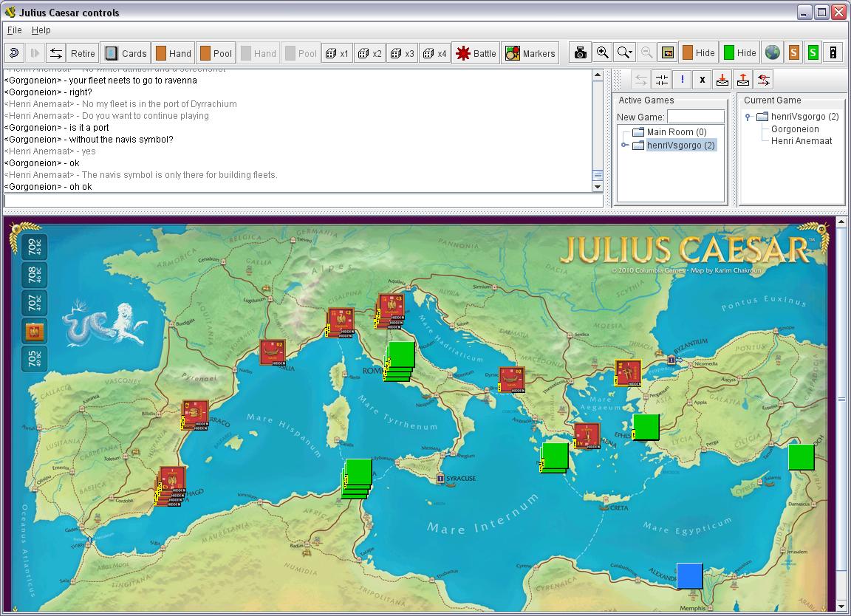Screen dimensions: 851x616
Task: Click the greyed synchronize arrows icon
Action: (641, 81)
